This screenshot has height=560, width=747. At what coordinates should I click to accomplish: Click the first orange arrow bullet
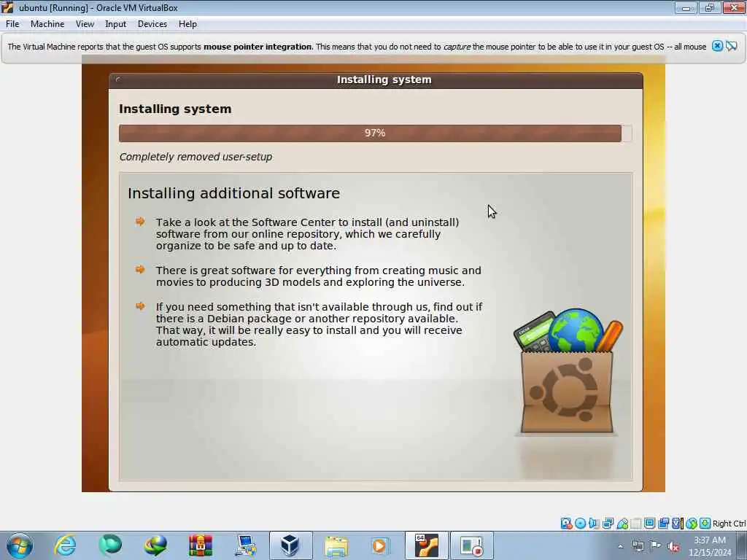(x=140, y=222)
